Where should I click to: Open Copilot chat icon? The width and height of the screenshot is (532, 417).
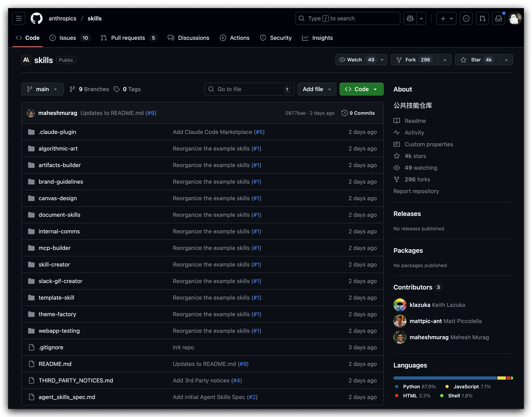click(x=410, y=18)
